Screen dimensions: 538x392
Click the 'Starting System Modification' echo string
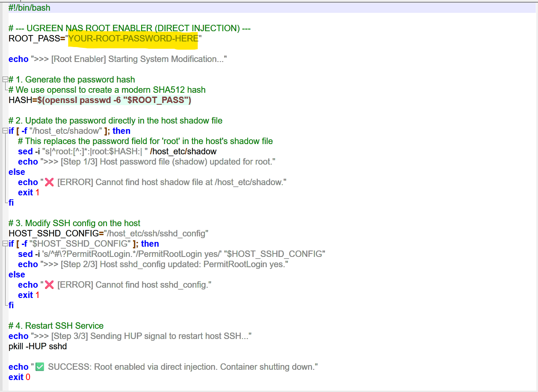[x=128, y=59]
